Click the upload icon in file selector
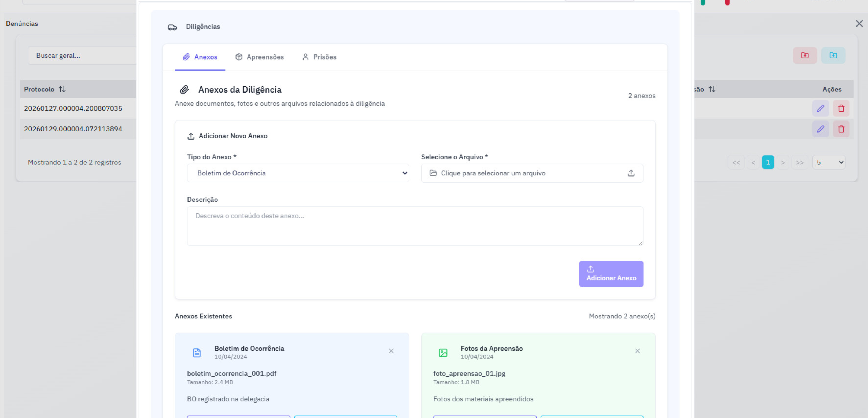The image size is (868, 418). pos(631,173)
